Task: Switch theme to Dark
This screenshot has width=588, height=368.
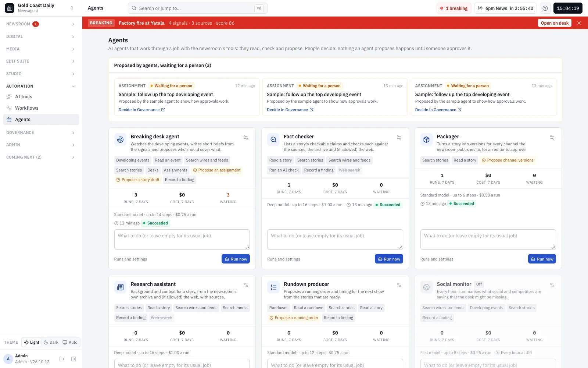Action: pyautogui.click(x=51, y=342)
